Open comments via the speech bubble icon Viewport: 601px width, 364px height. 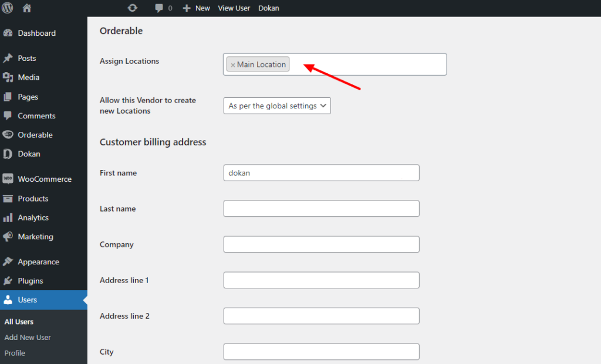click(x=158, y=8)
